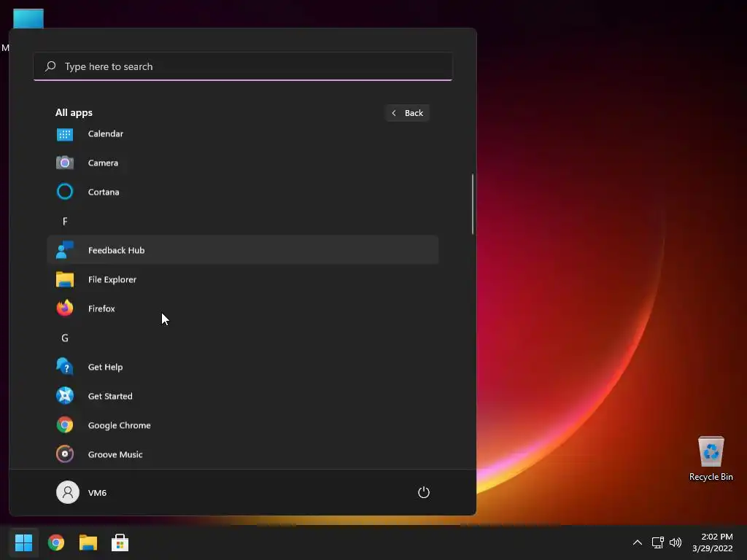Open Chrome from the taskbar
This screenshot has width=747, height=560.
pyautogui.click(x=55, y=542)
